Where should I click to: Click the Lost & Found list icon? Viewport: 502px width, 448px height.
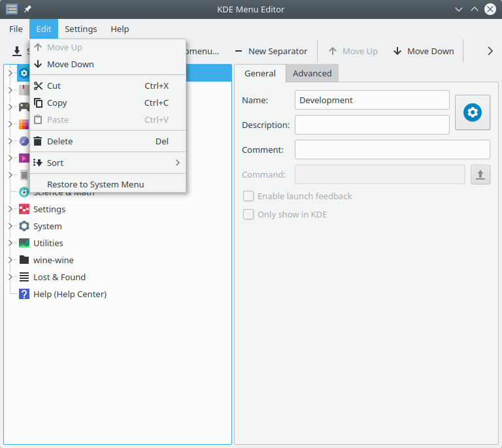point(24,277)
